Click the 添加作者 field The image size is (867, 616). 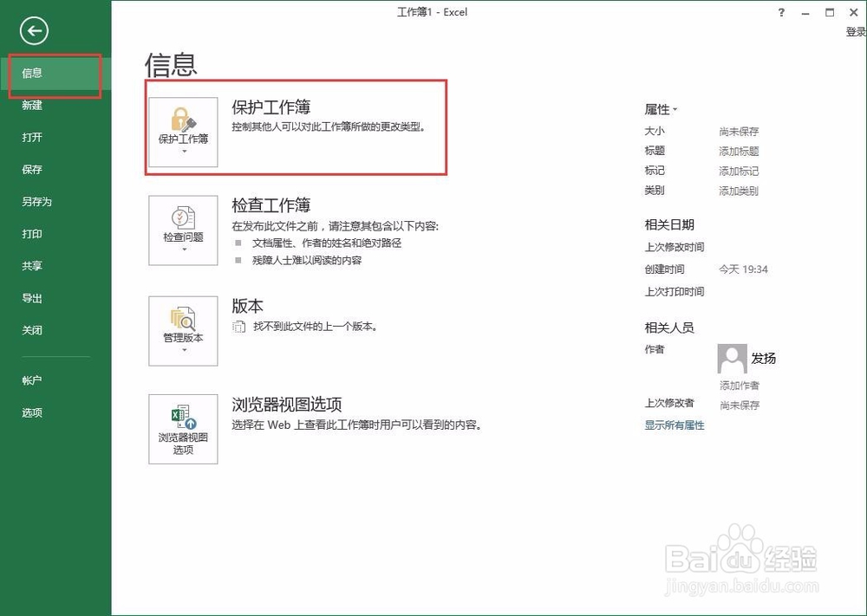coord(740,386)
